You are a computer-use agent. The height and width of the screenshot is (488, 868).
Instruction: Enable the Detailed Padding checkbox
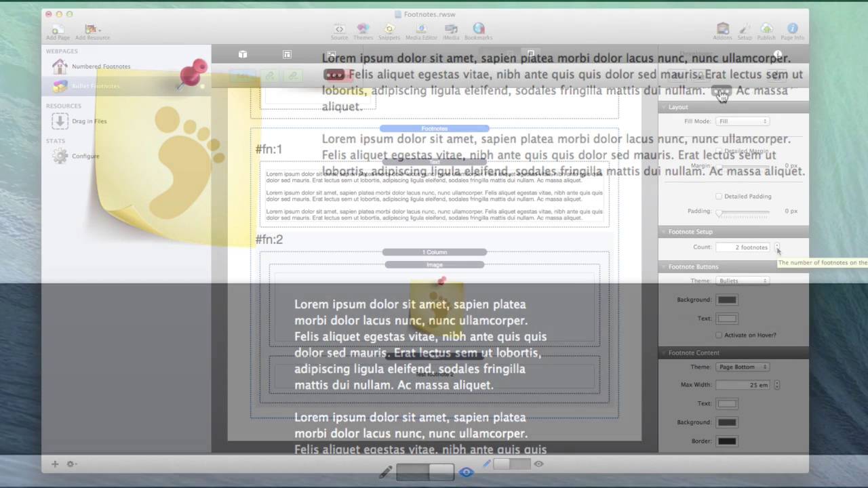[x=719, y=197]
